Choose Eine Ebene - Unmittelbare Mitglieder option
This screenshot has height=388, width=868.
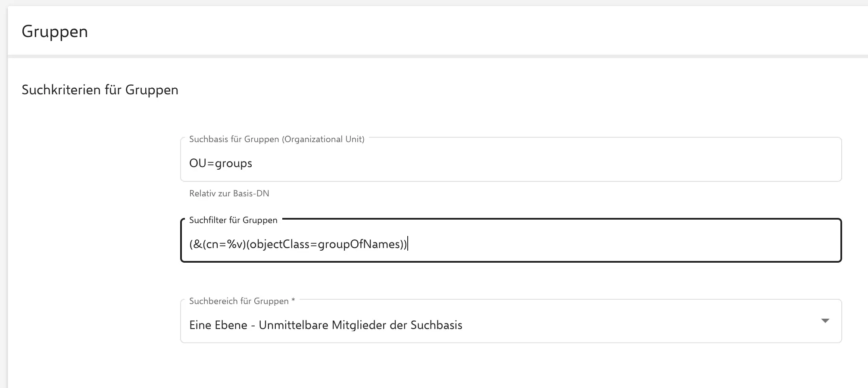pos(325,325)
